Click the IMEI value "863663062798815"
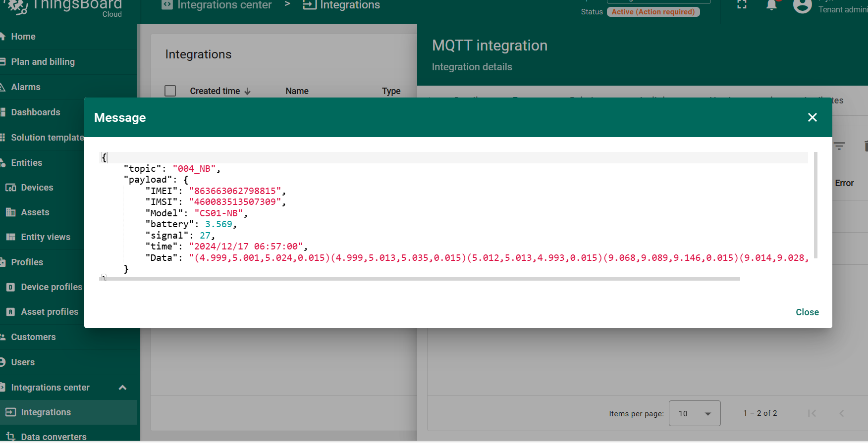Image resolution: width=868 pixels, height=443 pixels. click(235, 191)
